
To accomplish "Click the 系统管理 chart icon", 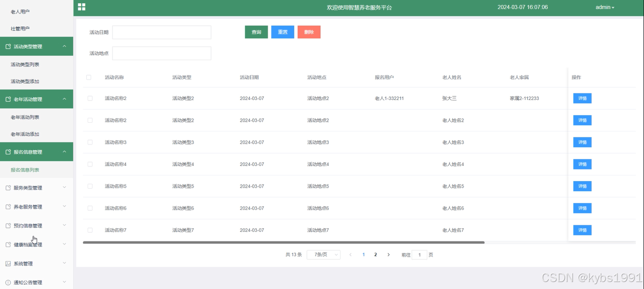I will (8, 264).
